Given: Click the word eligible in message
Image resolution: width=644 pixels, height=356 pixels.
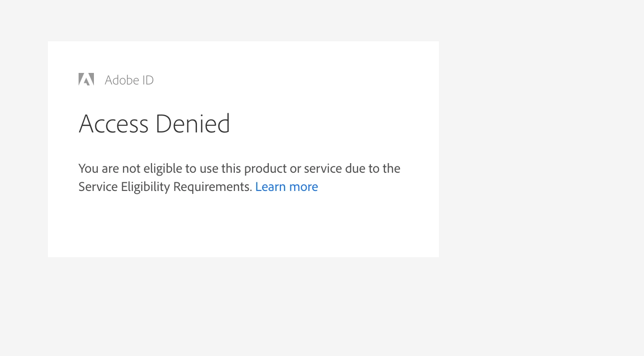Looking at the screenshot, I should tap(163, 168).
